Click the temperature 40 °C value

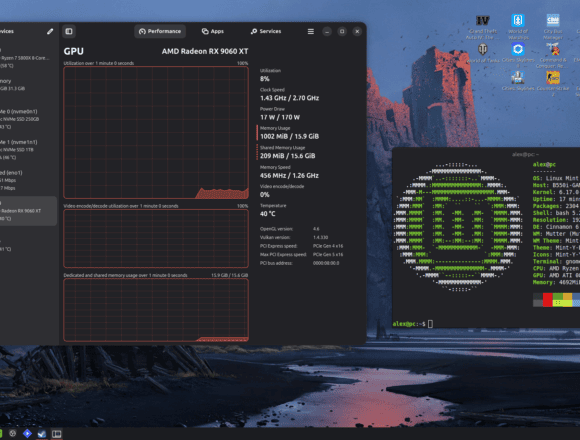pos(267,214)
